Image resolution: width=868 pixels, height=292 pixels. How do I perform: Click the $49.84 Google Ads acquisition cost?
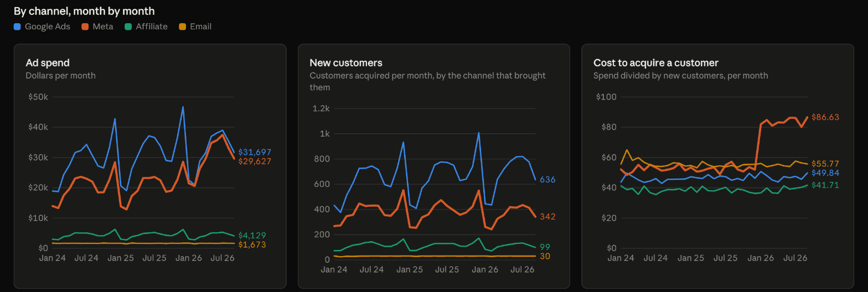tap(825, 173)
